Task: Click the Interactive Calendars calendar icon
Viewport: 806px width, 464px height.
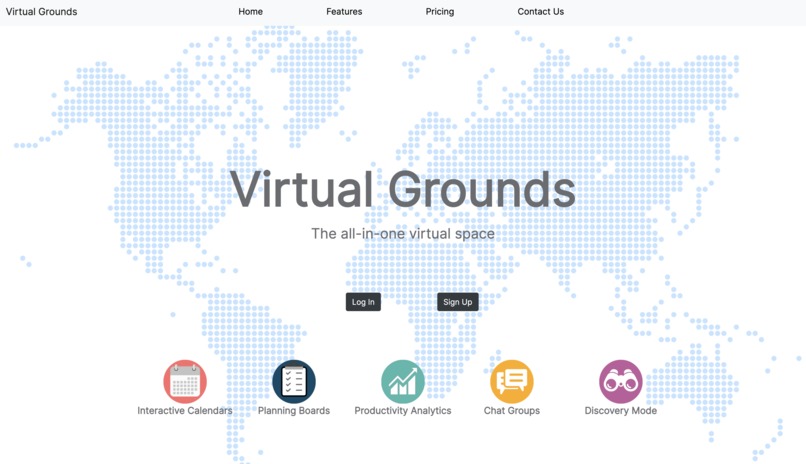Action: click(185, 381)
